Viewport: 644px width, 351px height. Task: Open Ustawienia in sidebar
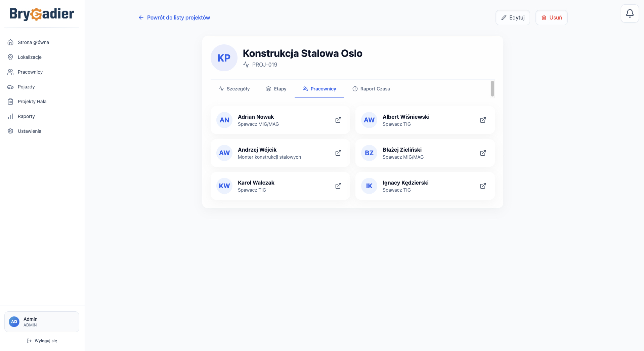point(42,131)
